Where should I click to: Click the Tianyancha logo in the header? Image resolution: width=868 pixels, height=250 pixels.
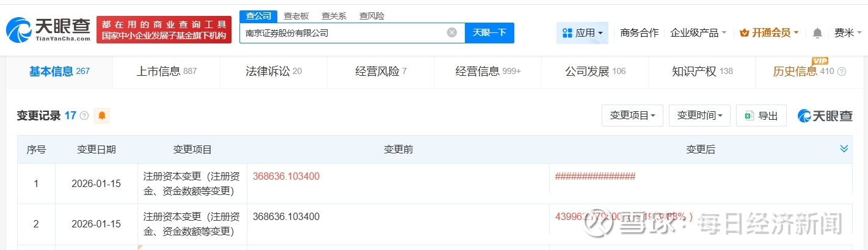(48, 29)
